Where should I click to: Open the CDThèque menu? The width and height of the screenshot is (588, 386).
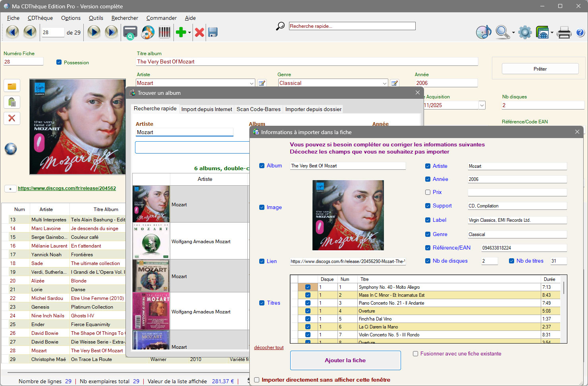(40, 18)
